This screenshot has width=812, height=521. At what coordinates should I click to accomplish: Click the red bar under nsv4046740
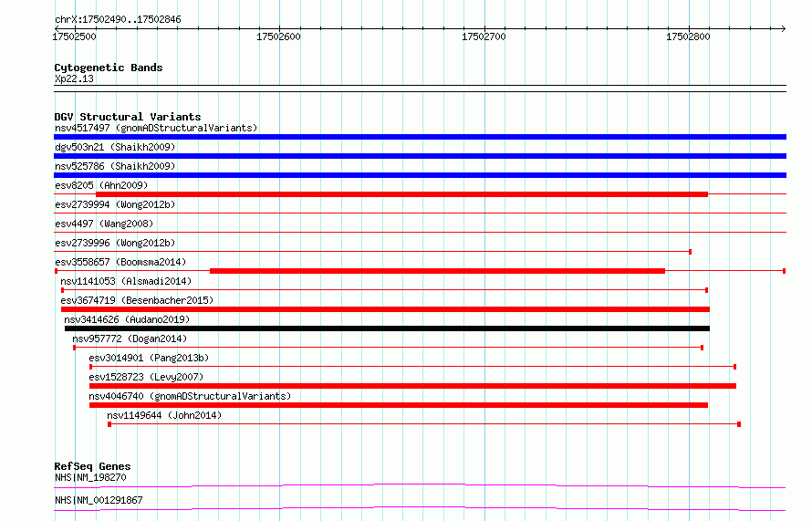coord(399,405)
